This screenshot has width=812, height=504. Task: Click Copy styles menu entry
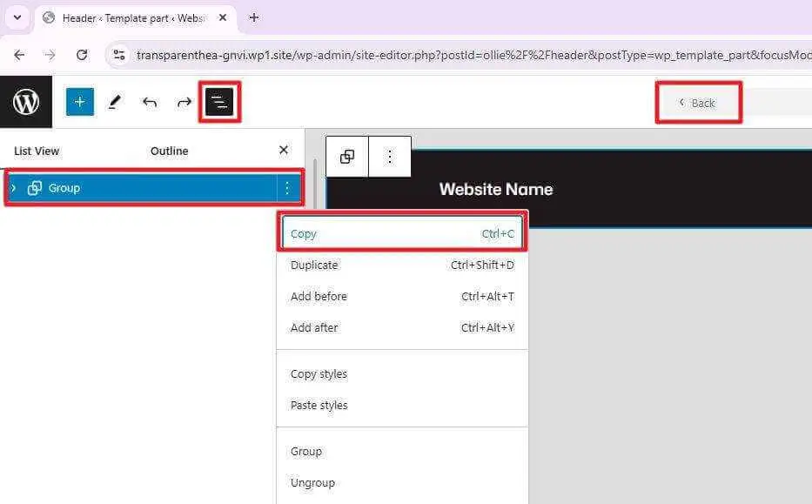319,373
